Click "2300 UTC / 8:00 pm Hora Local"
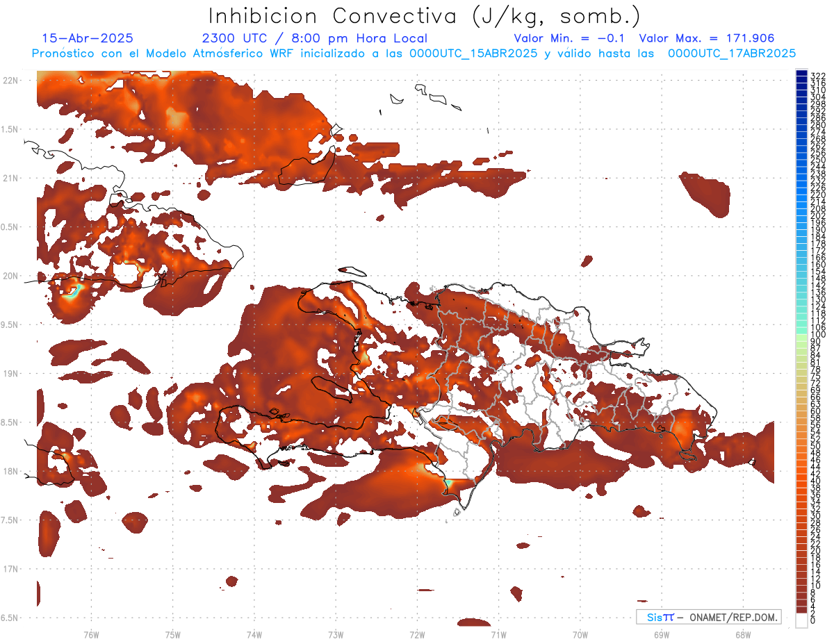 [x=314, y=38]
